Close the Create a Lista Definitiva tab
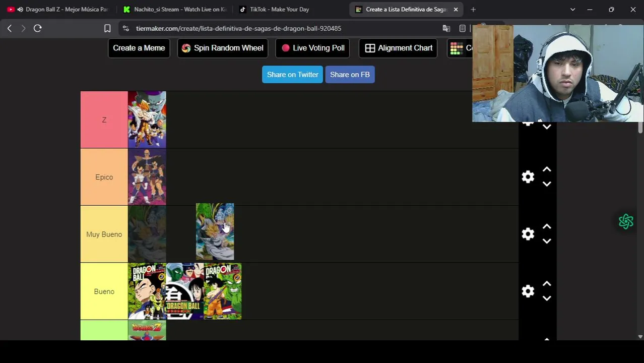644x363 pixels. coord(456,10)
